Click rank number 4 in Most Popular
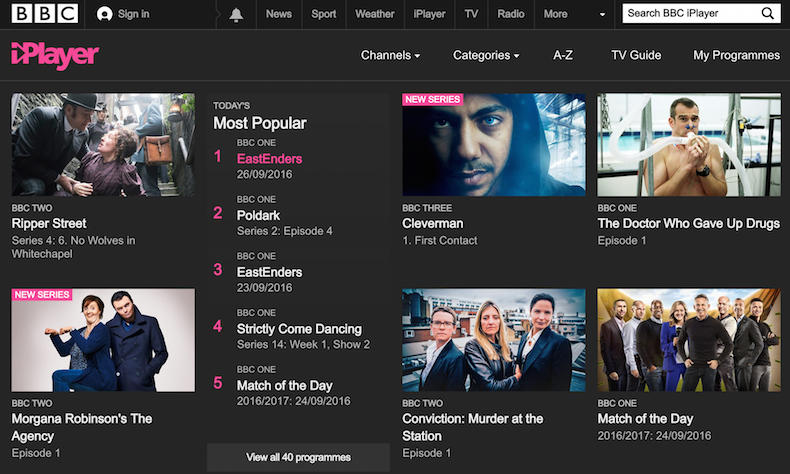This screenshot has height=474, width=790. 218,326
